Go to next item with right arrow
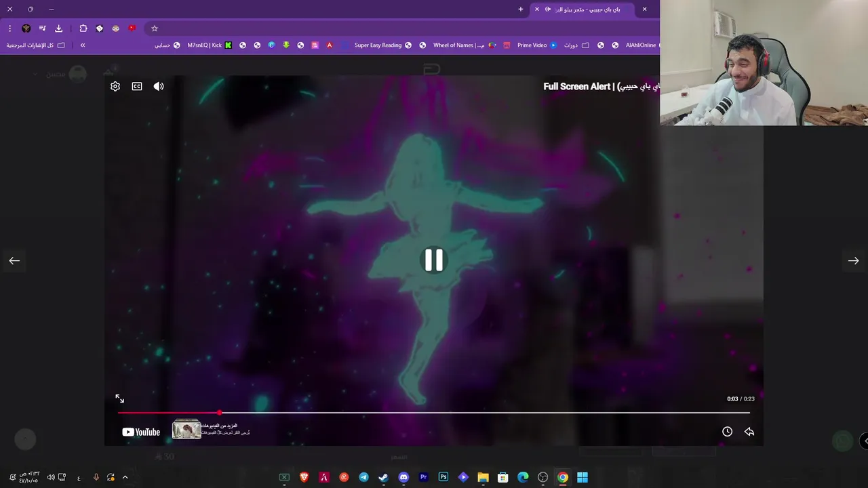The height and width of the screenshot is (488, 868). [854, 260]
